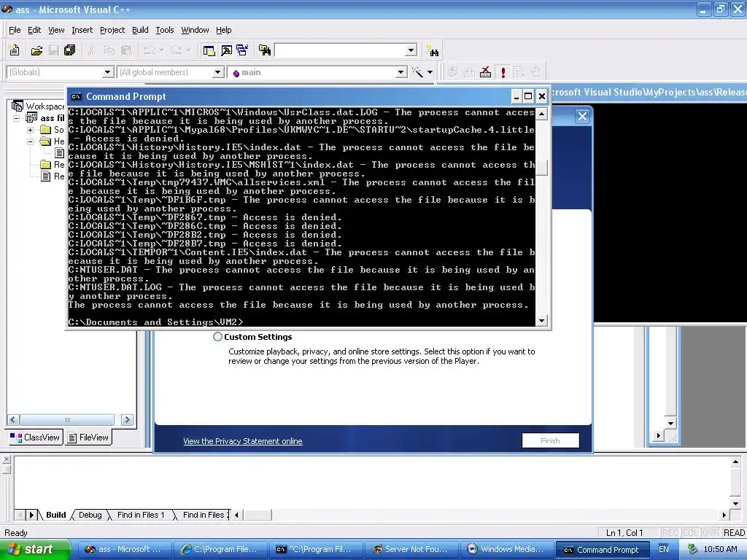Open the Undo history dropdown arrow

161,50
